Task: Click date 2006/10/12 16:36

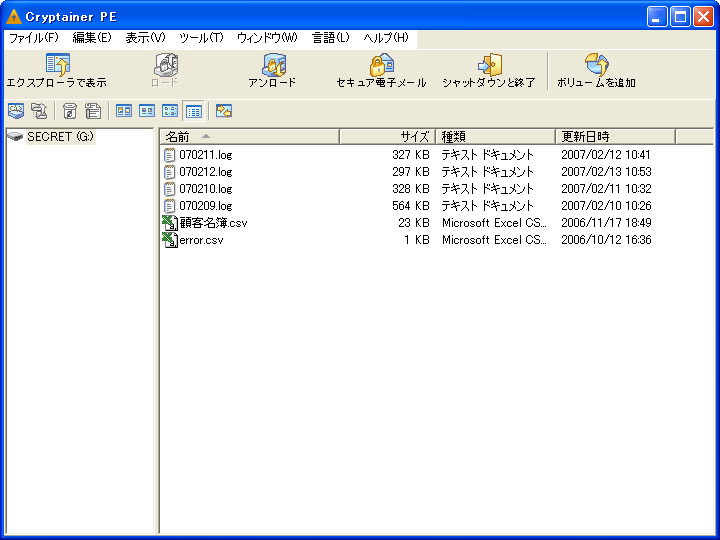Action: (606, 240)
